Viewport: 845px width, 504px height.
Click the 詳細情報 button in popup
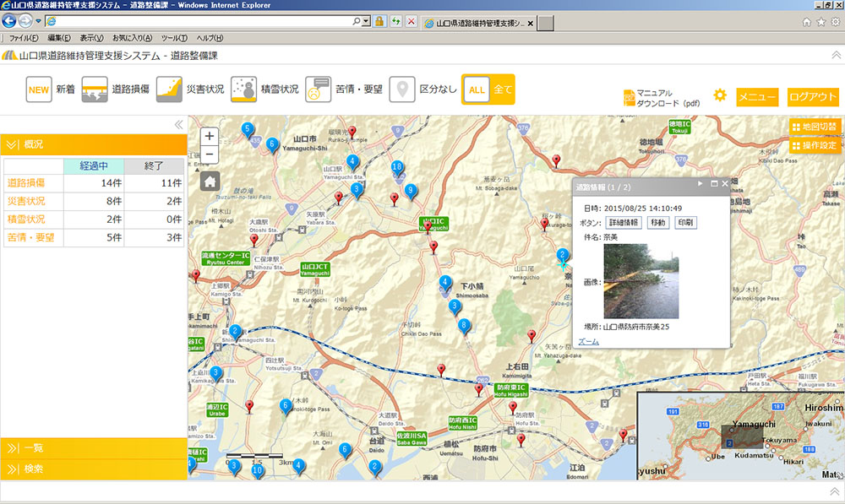coord(624,223)
